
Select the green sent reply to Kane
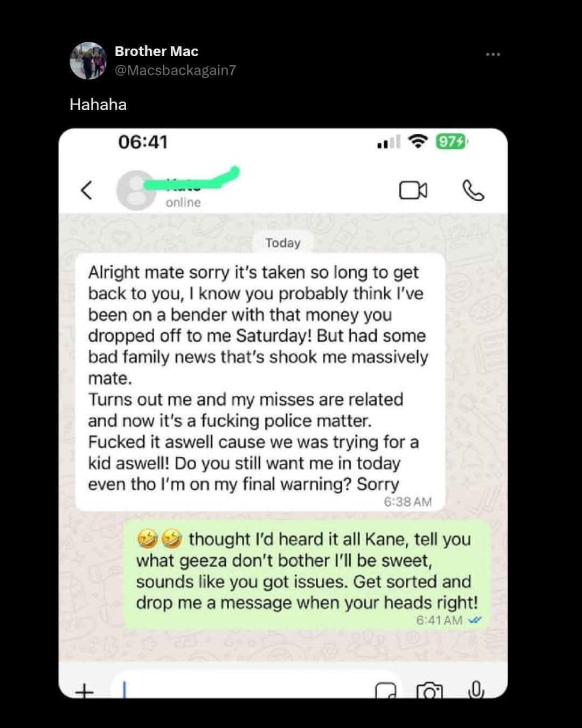click(x=307, y=575)
